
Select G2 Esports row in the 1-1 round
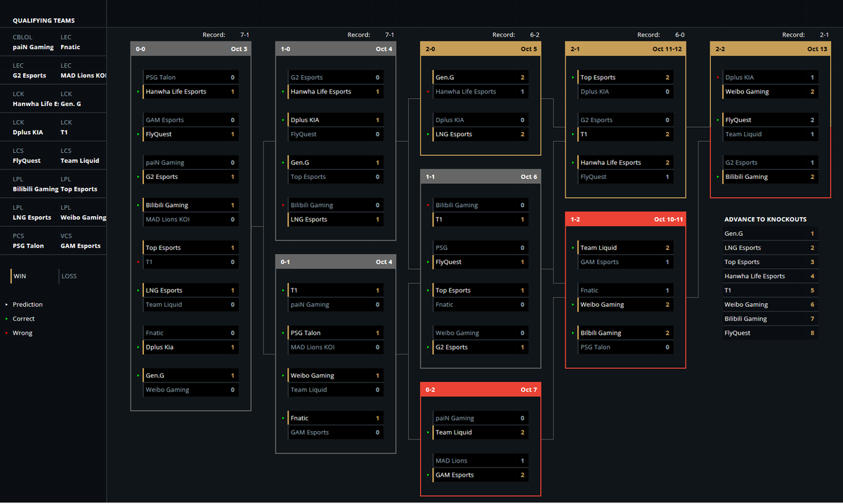click(480, 347)
